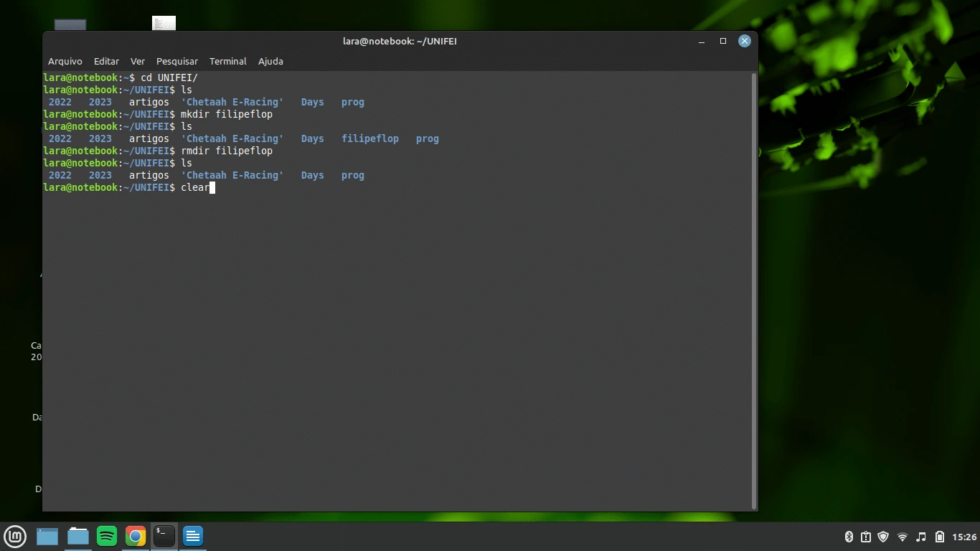Viewport: 980px width, 551px height.
Task: Open the blue text editor taskbar icon
Action: coord(193,536)
